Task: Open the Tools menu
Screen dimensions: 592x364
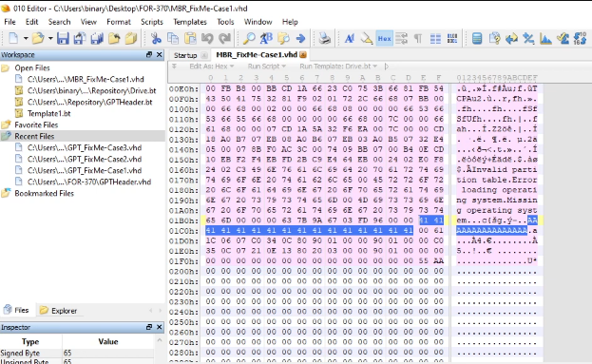Action: pos(225,22)
